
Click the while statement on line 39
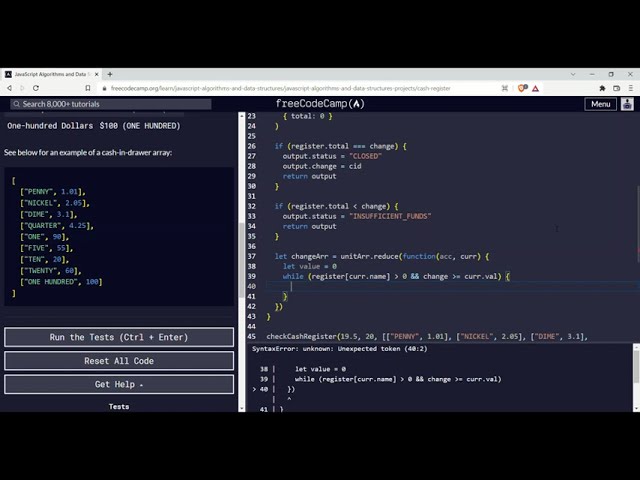pos(396,276)
